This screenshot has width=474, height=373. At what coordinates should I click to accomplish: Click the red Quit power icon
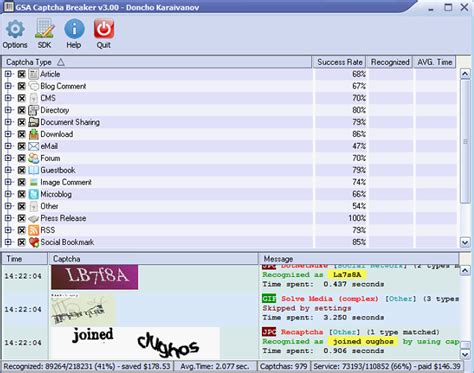(104, 29)
